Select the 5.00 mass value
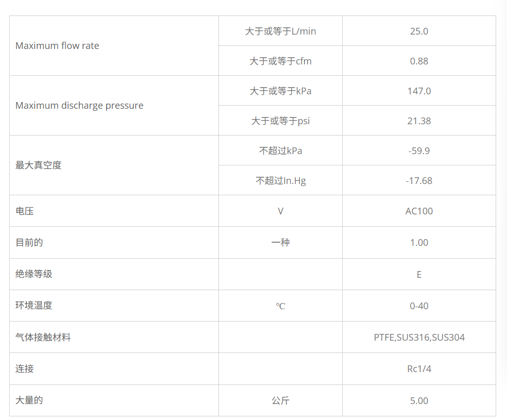 pyautogui.click(x=419, y=401)
